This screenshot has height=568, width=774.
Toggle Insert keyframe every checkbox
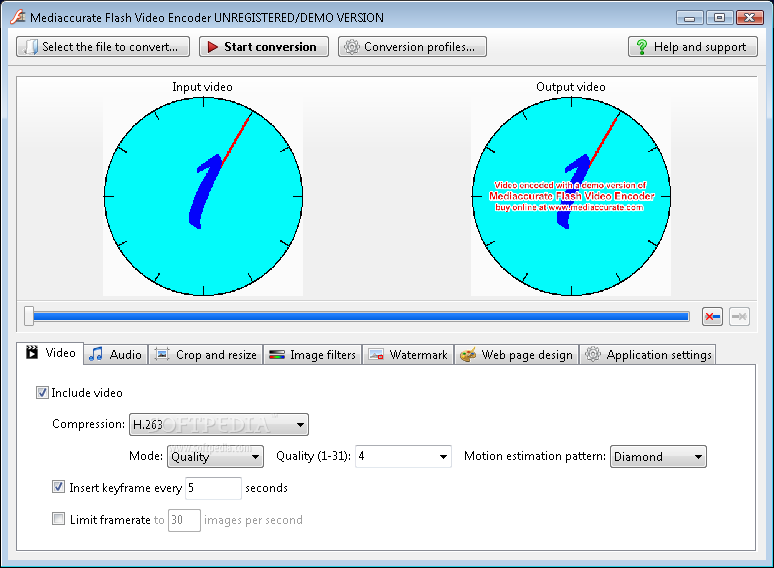[58, 487]
